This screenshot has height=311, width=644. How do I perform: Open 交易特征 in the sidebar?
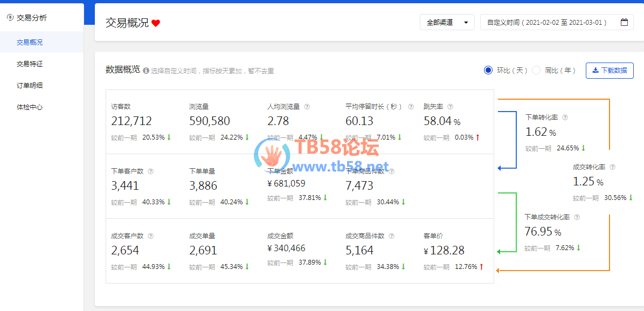tap(30, 64)
